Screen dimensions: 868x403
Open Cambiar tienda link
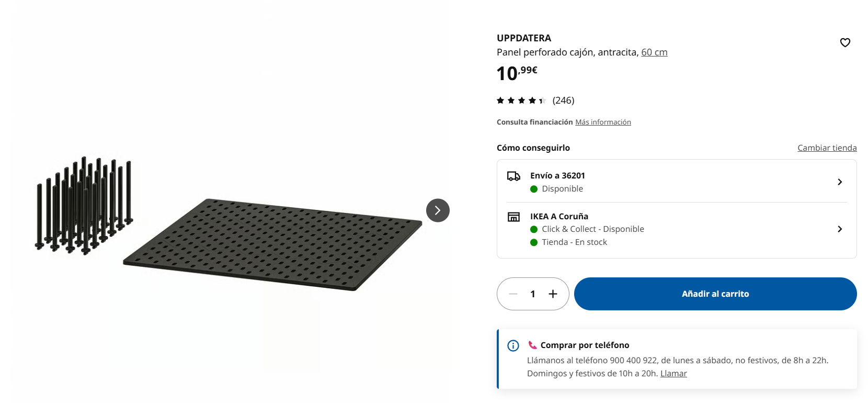[x=827, y=148]
